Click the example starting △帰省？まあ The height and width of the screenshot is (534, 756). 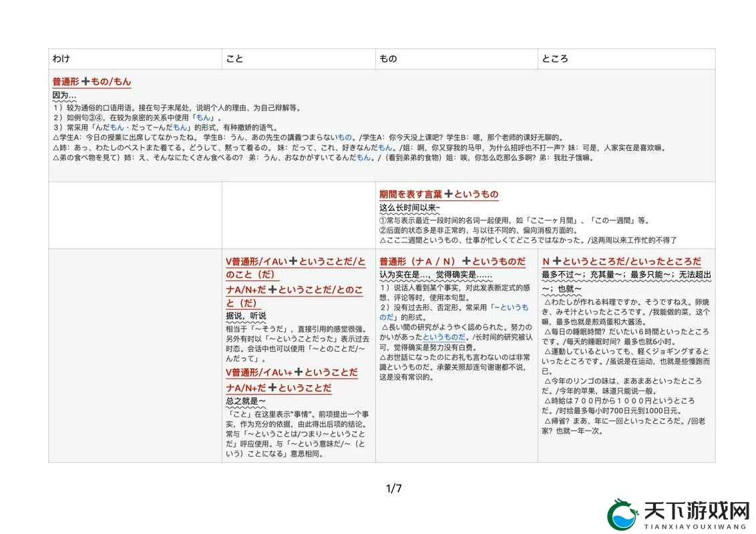(x=623, y=426)
